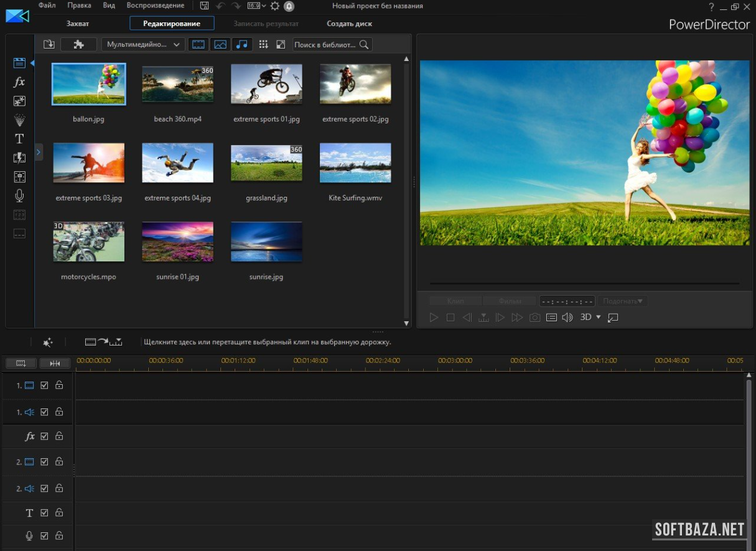Open the Файл menu
This screenshot has width=756, height=551.
[47, 6]
